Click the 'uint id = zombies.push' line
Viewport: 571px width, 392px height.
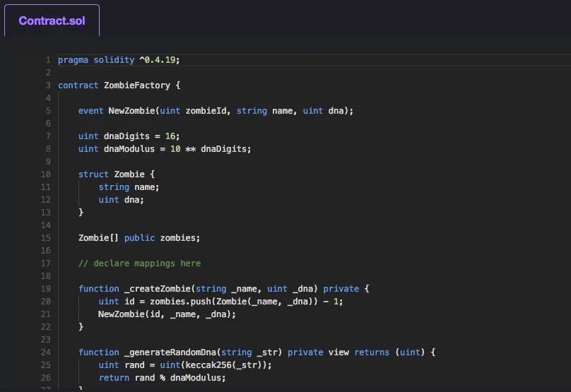[220, 302]
